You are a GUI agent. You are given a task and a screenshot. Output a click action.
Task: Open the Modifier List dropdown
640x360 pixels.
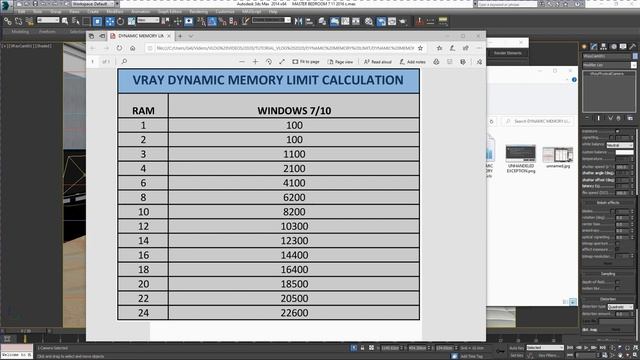(609, 65)
